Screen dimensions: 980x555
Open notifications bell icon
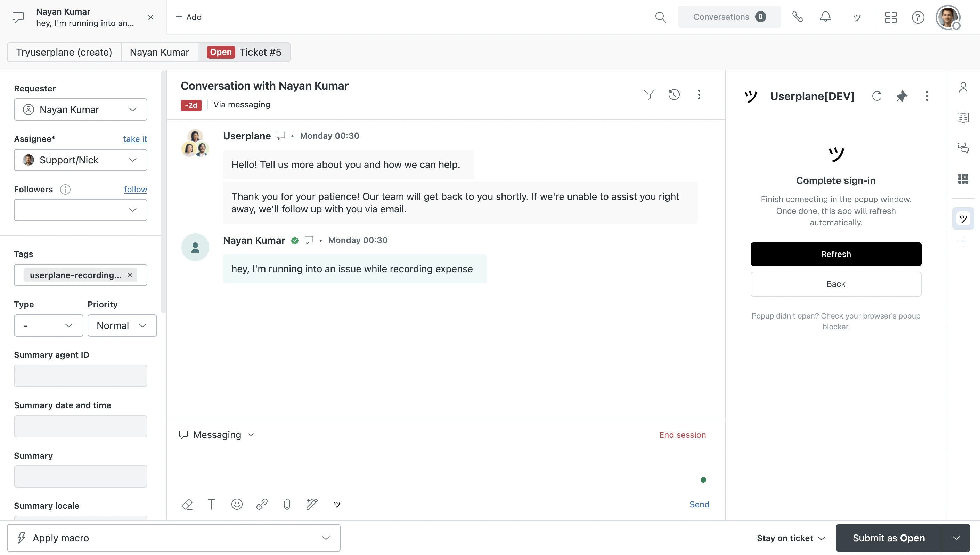click(x=825, y=17)
